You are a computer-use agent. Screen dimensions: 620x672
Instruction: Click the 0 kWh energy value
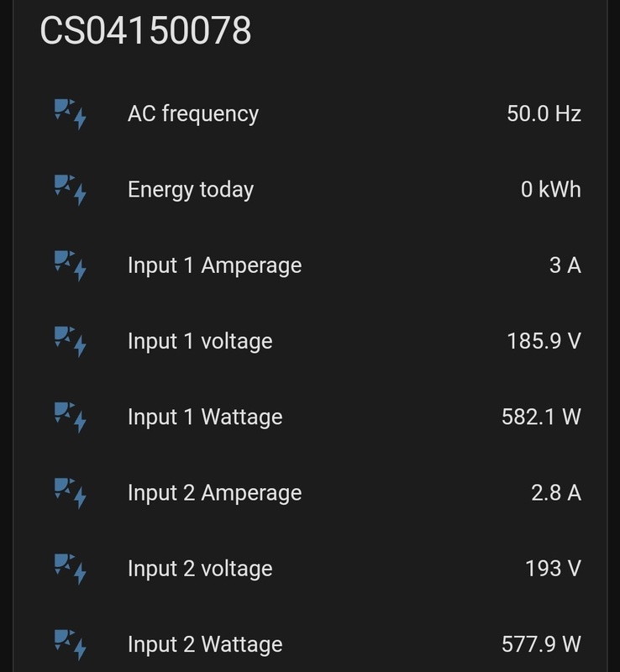tap(550, 189)
